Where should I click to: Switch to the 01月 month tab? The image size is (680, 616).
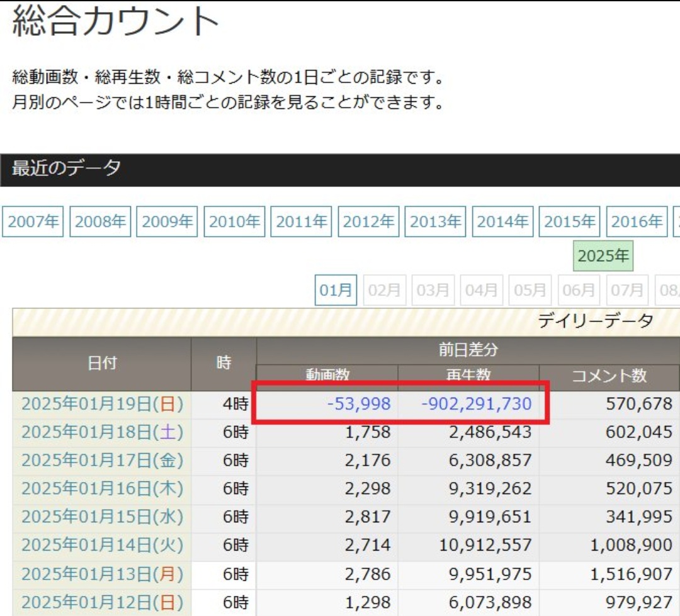tap(336, 289)
